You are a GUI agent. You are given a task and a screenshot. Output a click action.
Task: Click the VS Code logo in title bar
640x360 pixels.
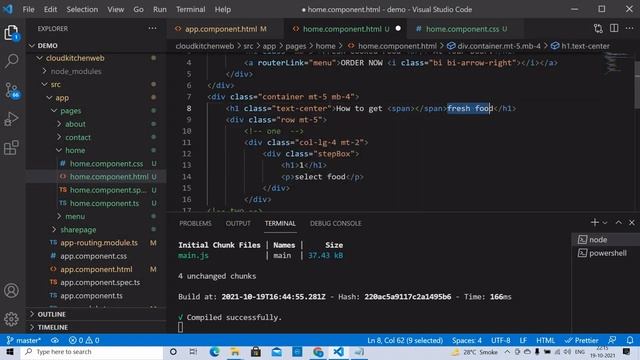(x=8, y=9)
